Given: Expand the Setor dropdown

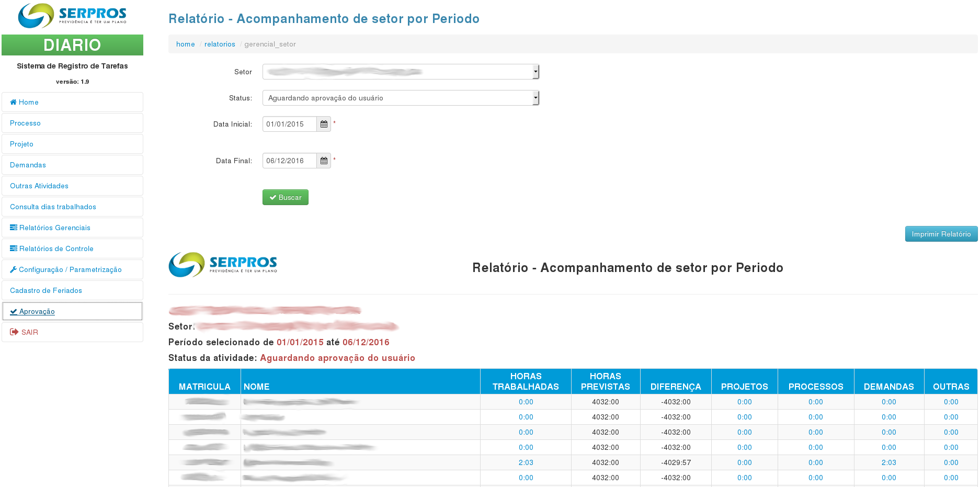Looking at the screenshot, I should [401, 72].
